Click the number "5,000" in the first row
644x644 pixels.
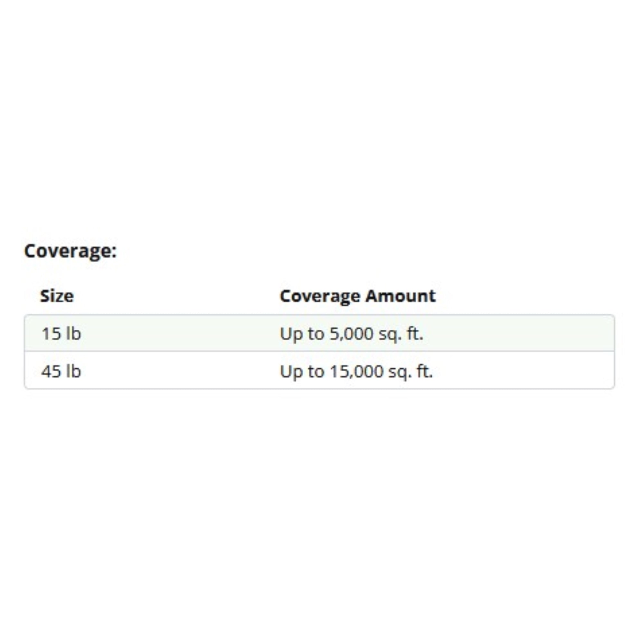[x=351, y=334]
